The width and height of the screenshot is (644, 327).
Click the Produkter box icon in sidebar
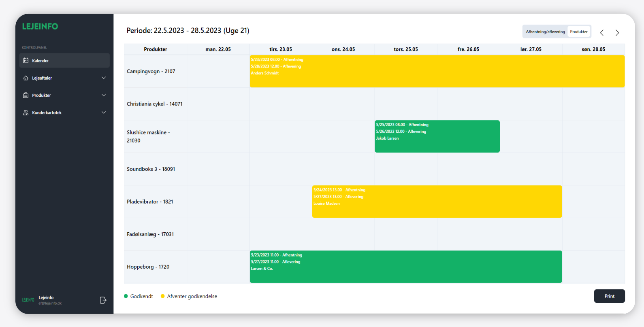26,96
